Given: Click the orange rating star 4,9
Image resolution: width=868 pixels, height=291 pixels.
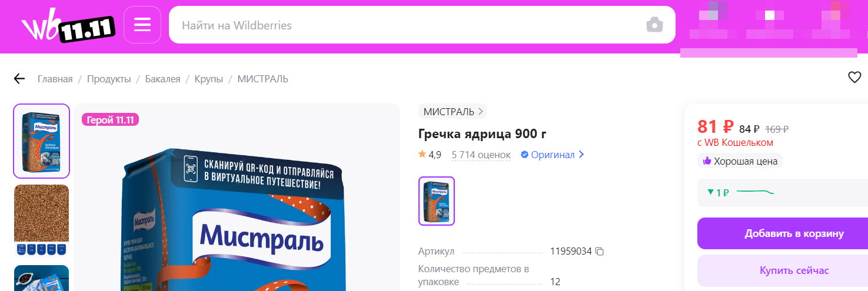Looking at the screenshot, I should tap(422, 155).
